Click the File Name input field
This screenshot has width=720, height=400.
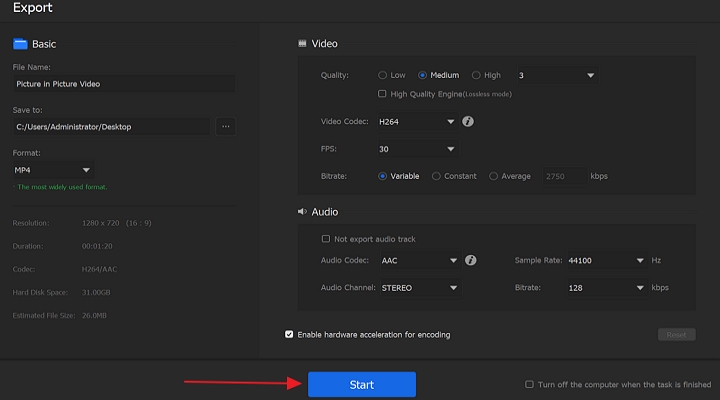click(x=123, y=85)
